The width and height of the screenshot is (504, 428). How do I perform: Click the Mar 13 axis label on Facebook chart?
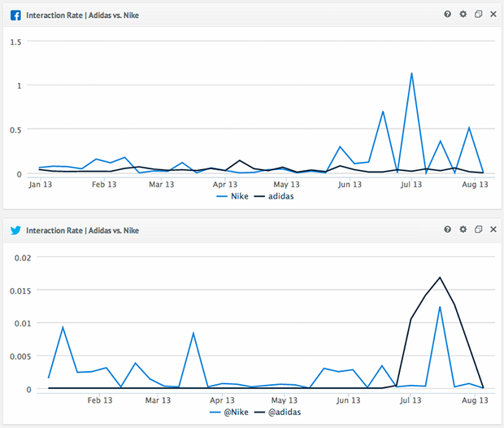click(x=161, y=185)
